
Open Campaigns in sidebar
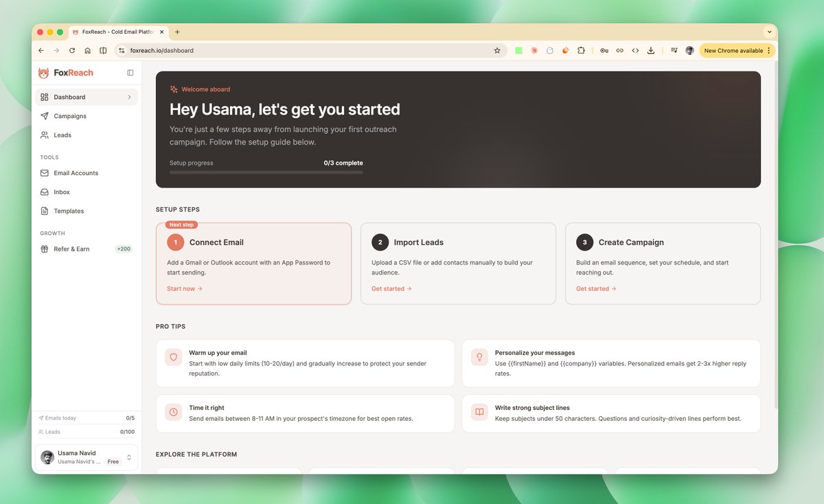(87, 116)
